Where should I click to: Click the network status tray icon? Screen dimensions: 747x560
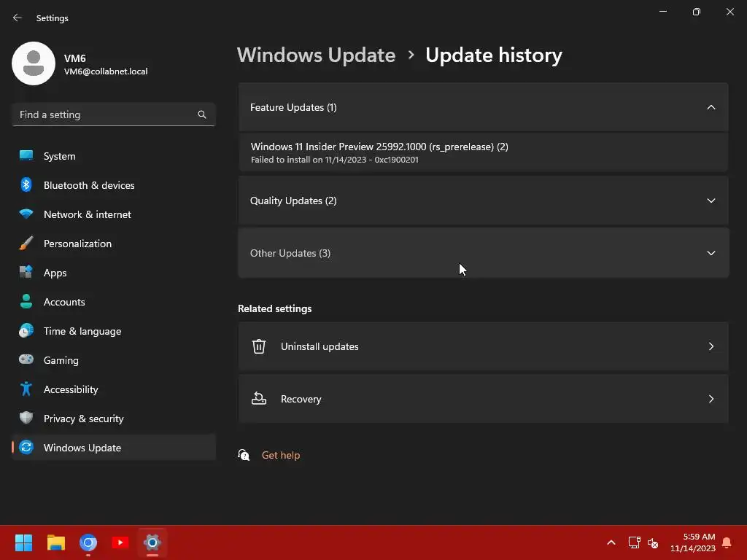(634, 542)
